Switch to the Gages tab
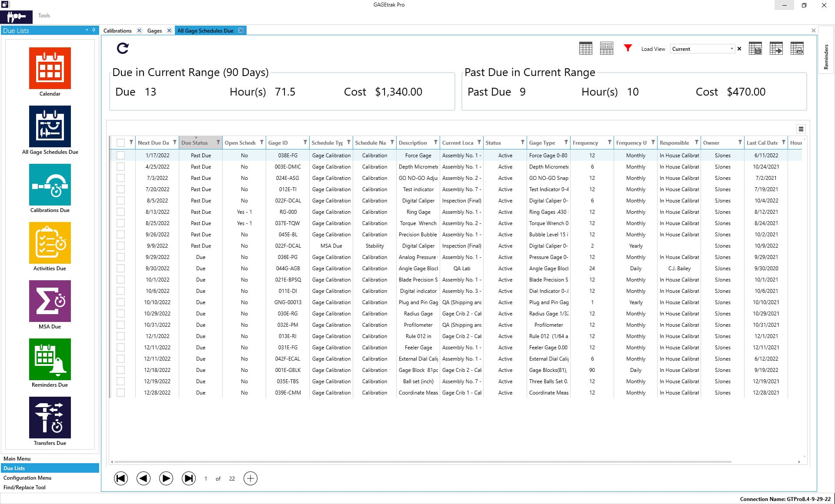The height and width of the screenshot is (504, 835). click(154, 30)
